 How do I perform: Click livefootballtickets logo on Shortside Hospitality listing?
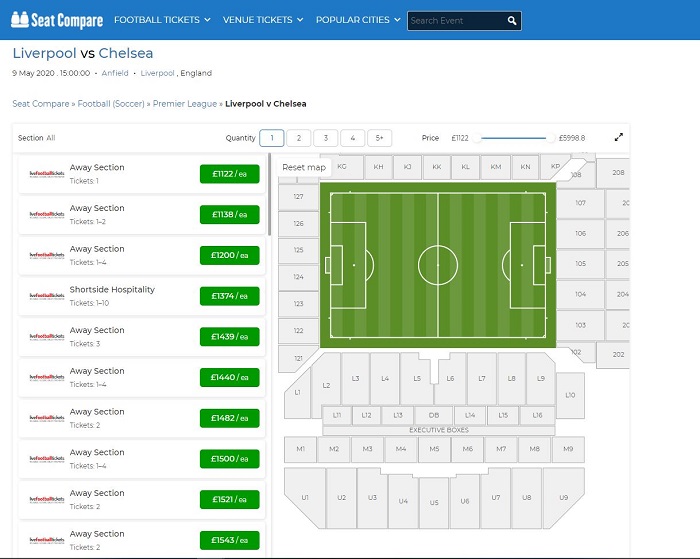(x=47, y=296)
